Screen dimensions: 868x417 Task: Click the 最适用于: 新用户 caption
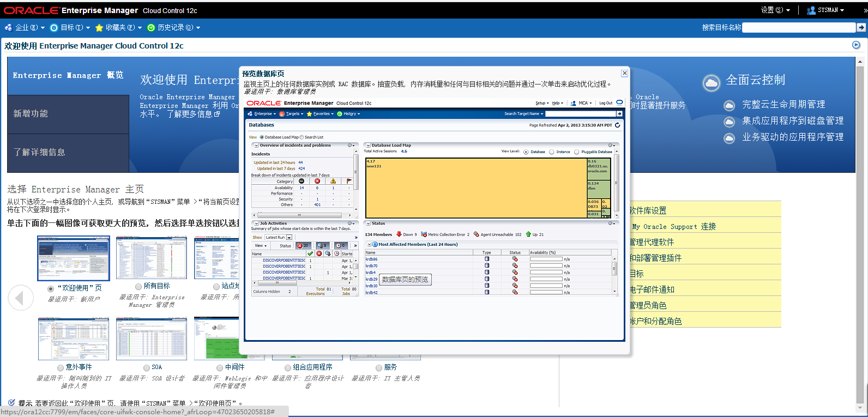coord(74,299)
